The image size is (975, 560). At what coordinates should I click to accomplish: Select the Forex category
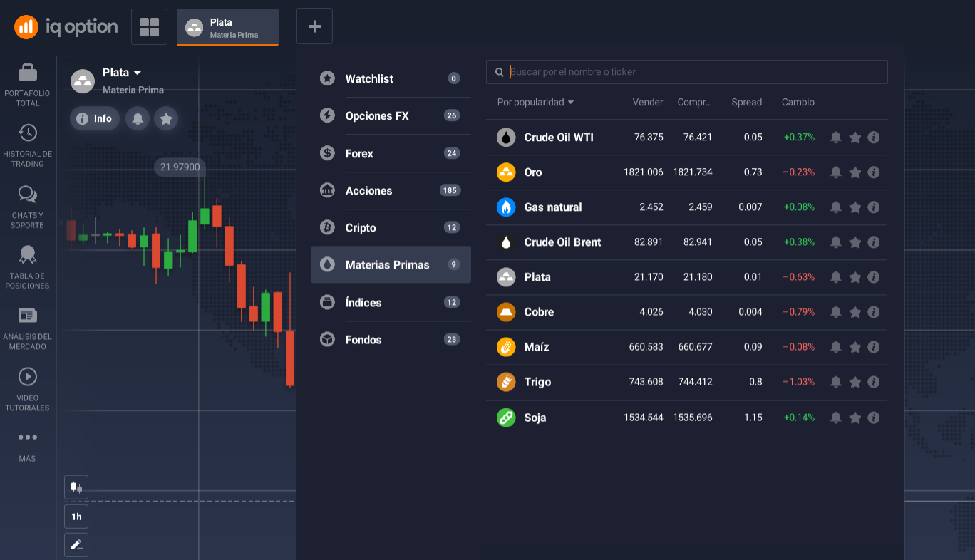[391, 153]
